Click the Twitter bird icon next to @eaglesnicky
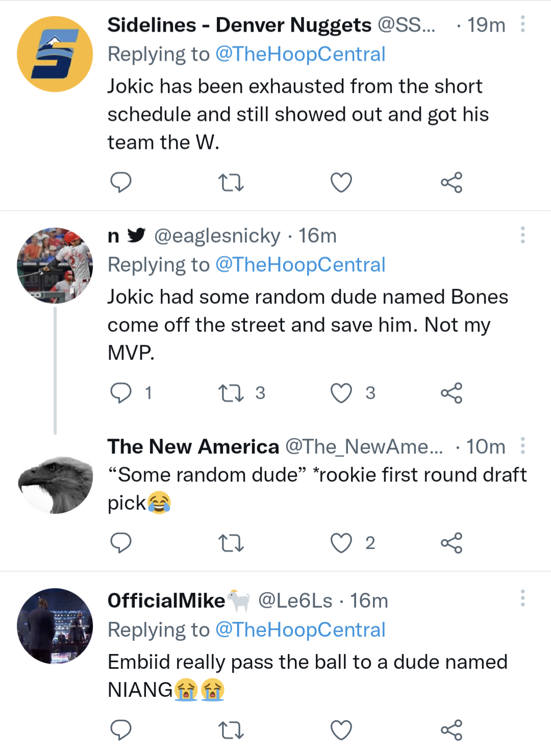Image resolution: width=551 pixels, height=756 pixels. [136, 236]
